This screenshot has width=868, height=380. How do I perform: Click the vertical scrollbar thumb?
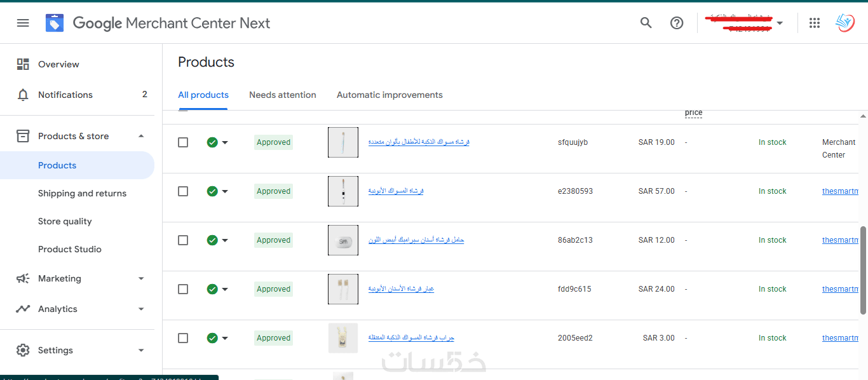tap(864, 270)
